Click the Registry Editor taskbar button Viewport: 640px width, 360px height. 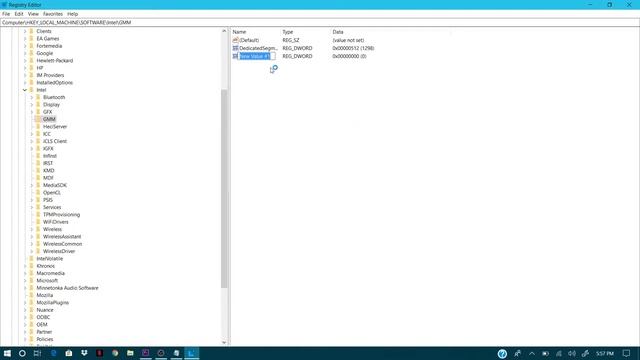click(x=191, y=353)
